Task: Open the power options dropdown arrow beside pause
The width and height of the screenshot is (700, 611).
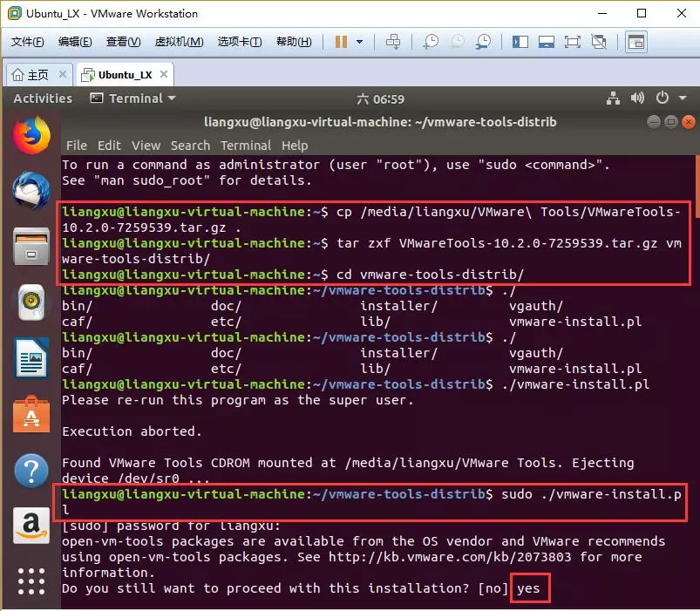Action: [x=359, y=42]
